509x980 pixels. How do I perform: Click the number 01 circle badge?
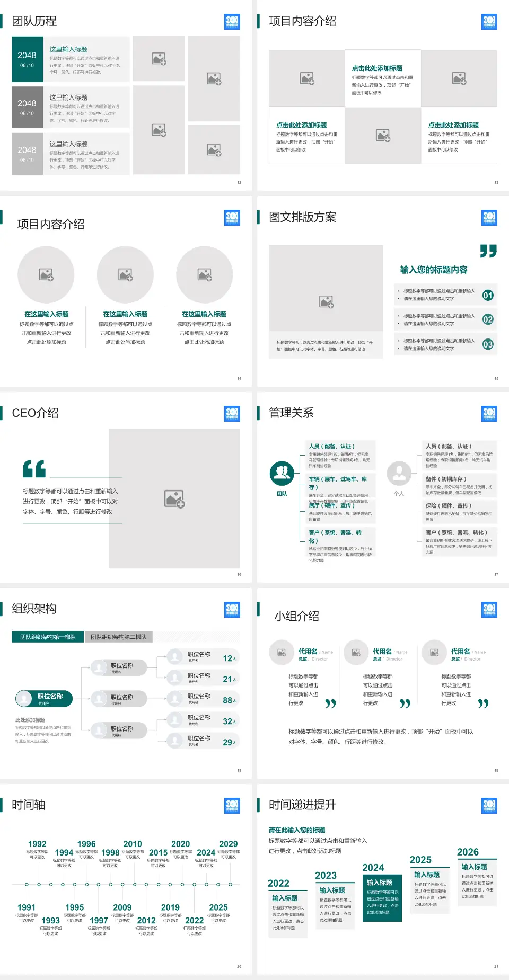click(x=488, y=295)
